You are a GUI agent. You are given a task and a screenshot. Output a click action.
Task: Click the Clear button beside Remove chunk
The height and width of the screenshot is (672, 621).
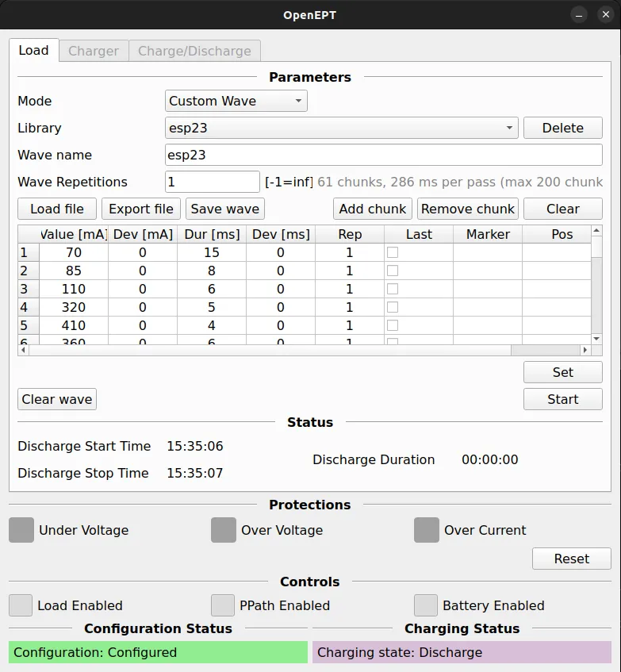pyautogui.click(x=563, y=209)
